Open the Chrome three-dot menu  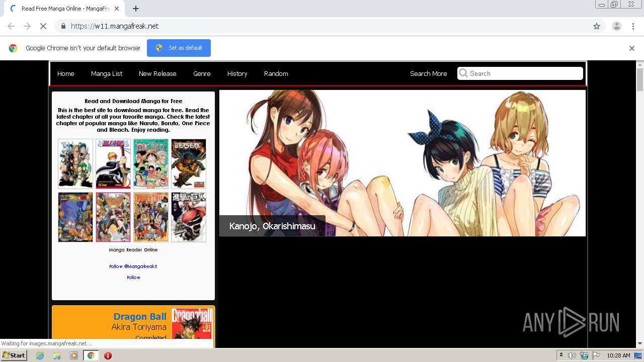(x=633, y=26)
